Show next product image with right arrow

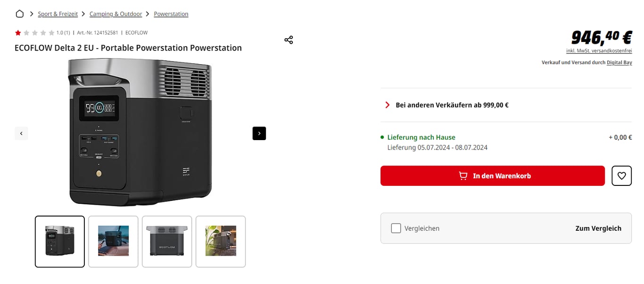coord(259,134)
